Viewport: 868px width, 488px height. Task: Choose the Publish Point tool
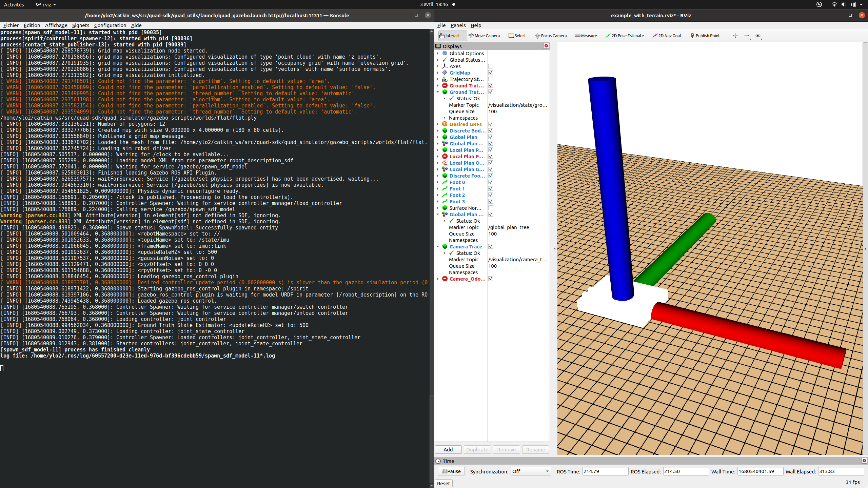pyautogui.click(x=705, y=36)
